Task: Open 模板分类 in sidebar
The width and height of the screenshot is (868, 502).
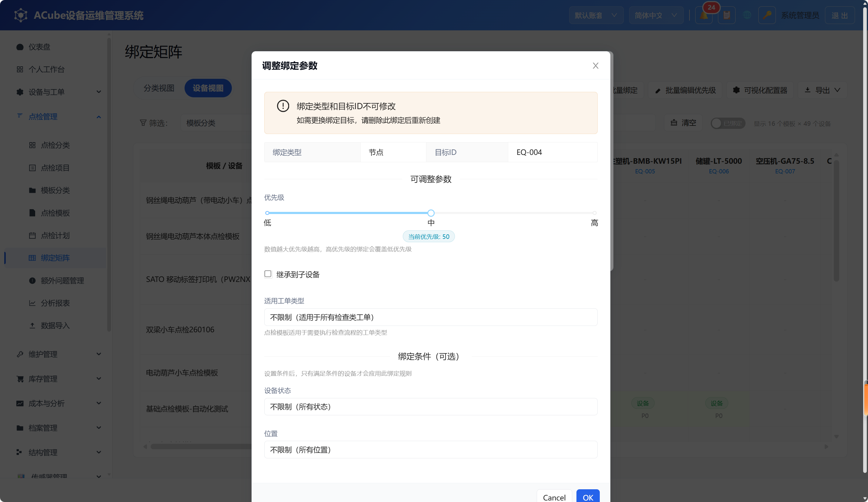Action: coord(55,190)
